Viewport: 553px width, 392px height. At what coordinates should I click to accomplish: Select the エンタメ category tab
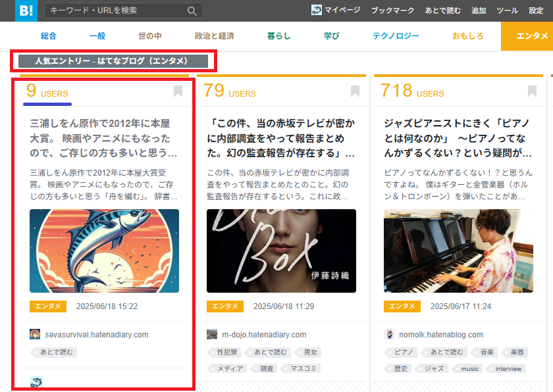(x=527, y=36)
